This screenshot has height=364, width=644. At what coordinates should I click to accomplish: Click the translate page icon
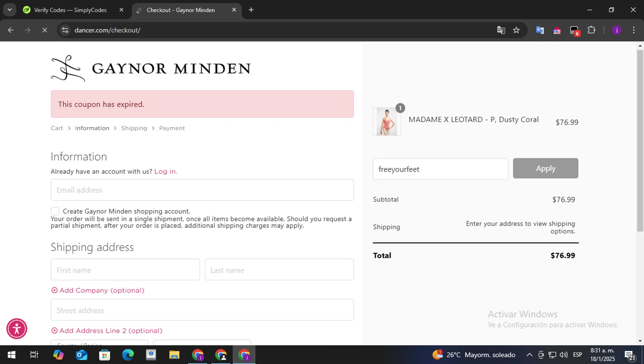pos(501,30)
